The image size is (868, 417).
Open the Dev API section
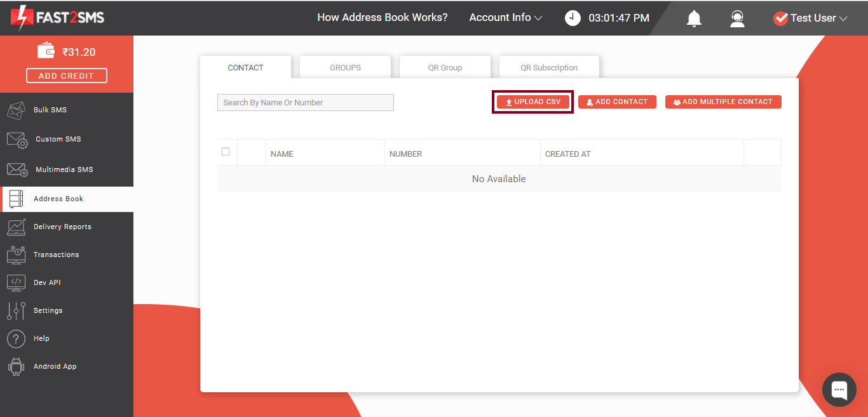click(46, 282)
